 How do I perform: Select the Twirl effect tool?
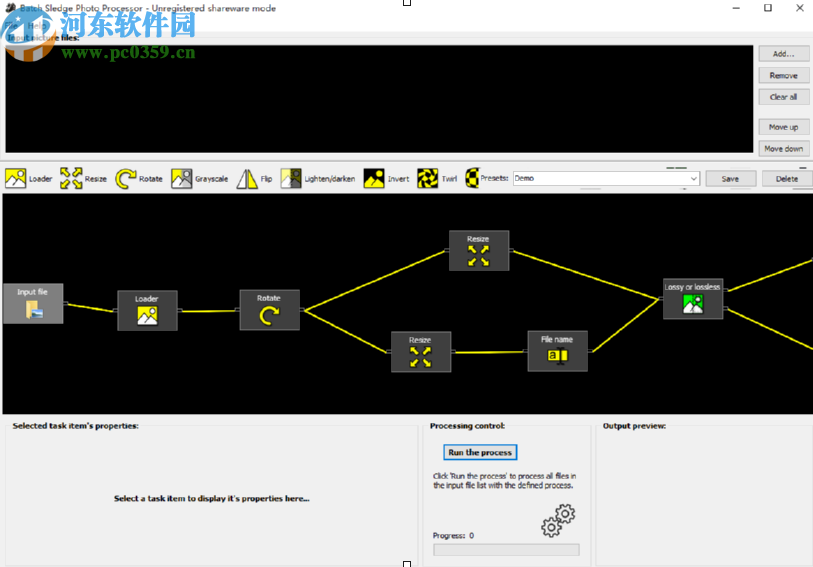(437, 179)
